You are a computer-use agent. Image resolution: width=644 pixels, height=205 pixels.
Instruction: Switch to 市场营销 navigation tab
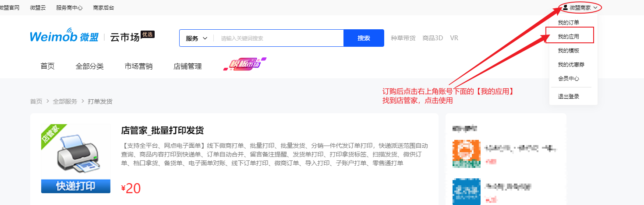coord(138,66)
